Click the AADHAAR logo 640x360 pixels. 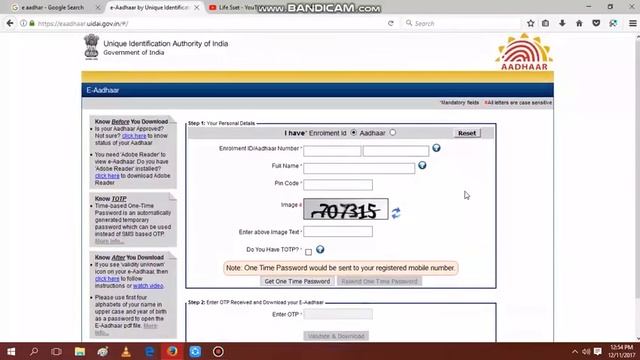[x=524, y=52]
